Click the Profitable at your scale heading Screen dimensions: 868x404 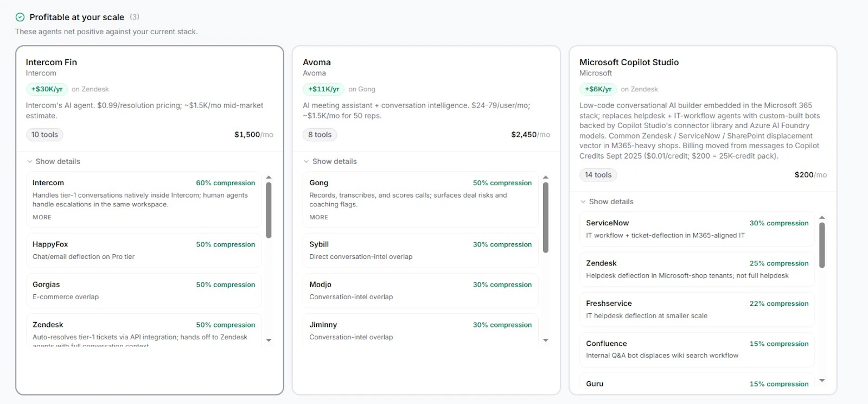[x=76, y=17]
